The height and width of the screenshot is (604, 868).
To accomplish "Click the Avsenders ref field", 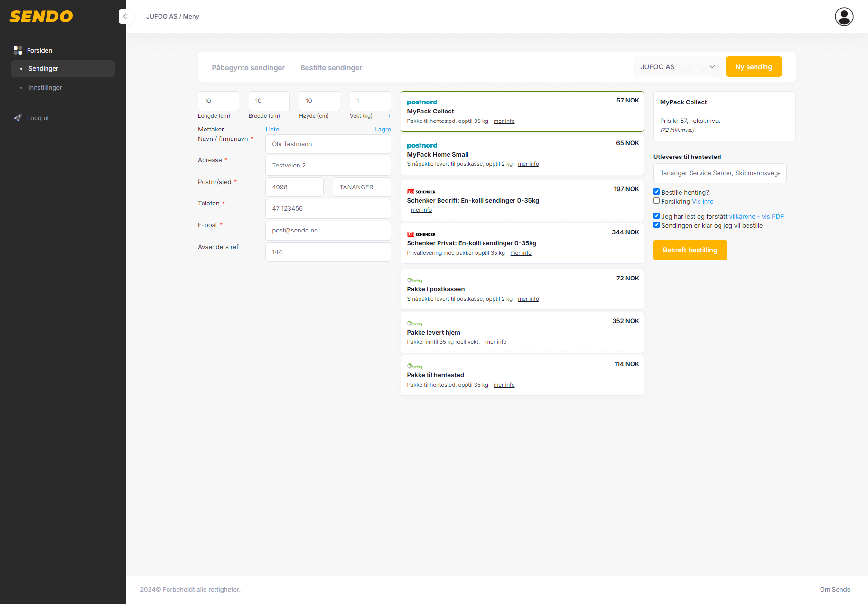I will pos(328,252).
